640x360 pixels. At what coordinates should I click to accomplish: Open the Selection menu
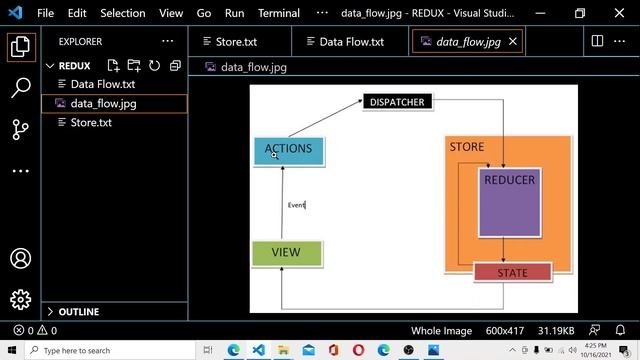(123, 13)
